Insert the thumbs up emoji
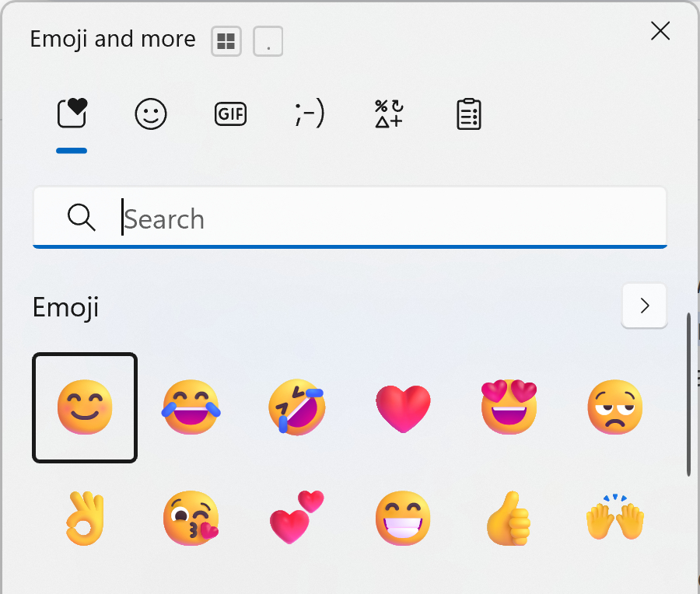700x594 pixels. [x=509, y=517]
